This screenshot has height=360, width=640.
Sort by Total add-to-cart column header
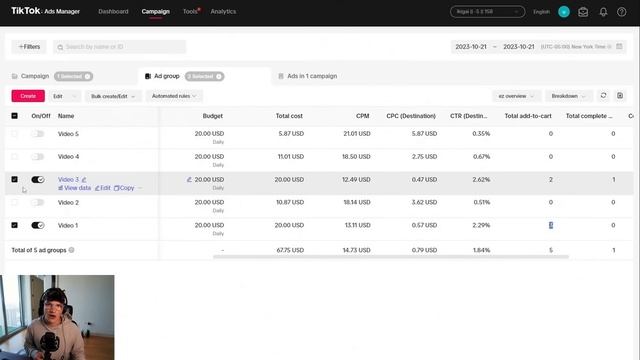(x=528, y=116)
